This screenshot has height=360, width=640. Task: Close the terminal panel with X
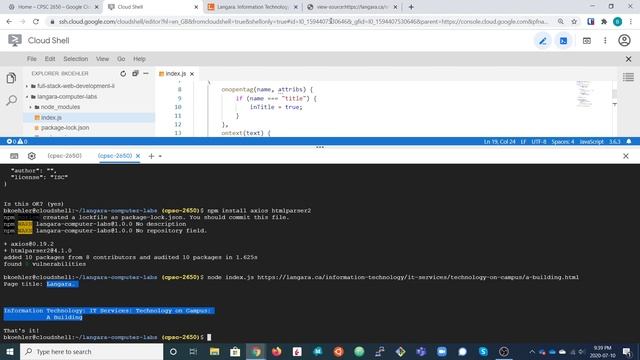pos(626,156)
